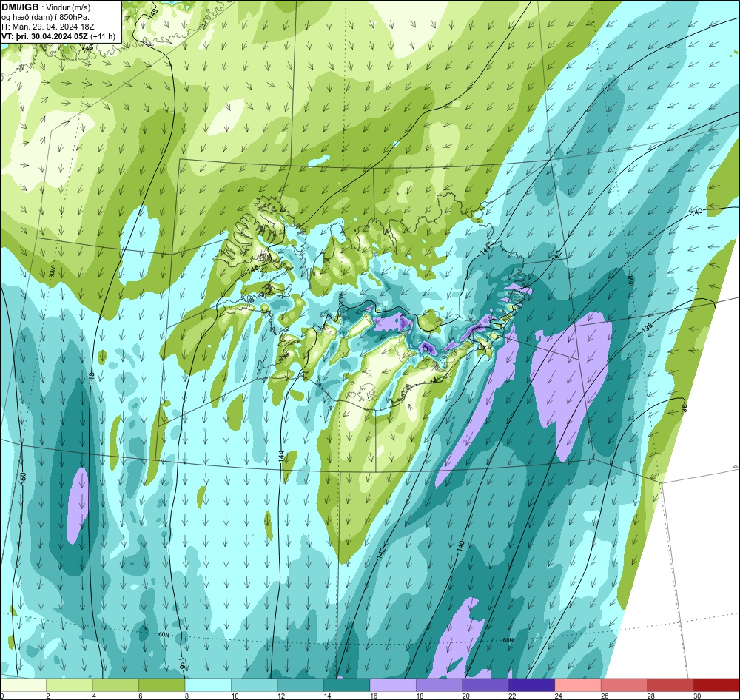Click the red swatch between 28 and 30
Viewport: 740px width, 700px height.
click(x=670, y=684)
